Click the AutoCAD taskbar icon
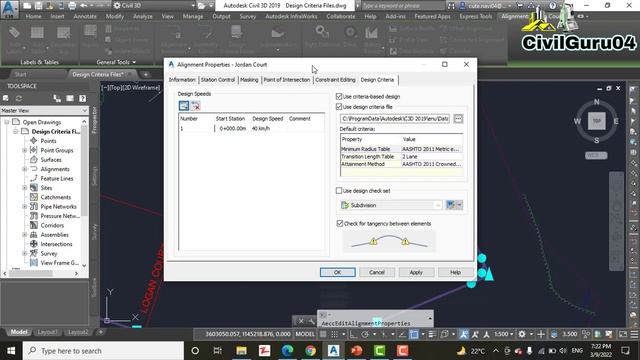This screenshot has height=360, width=640. (333, 351)
